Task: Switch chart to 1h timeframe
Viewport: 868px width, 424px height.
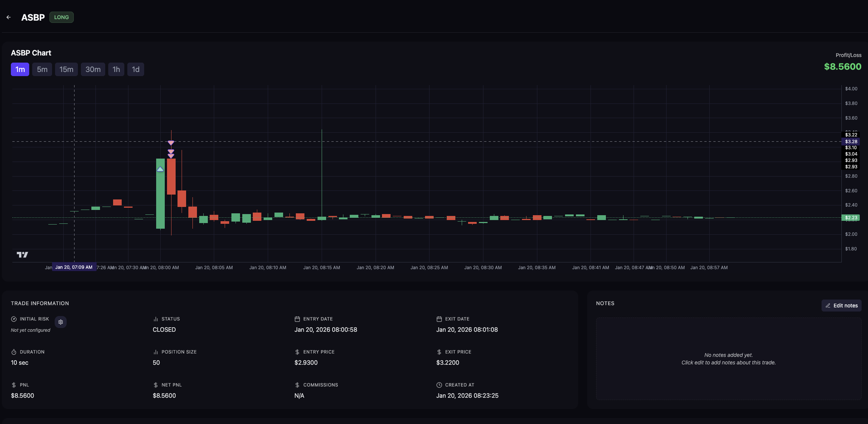Action: click(116, 69)
